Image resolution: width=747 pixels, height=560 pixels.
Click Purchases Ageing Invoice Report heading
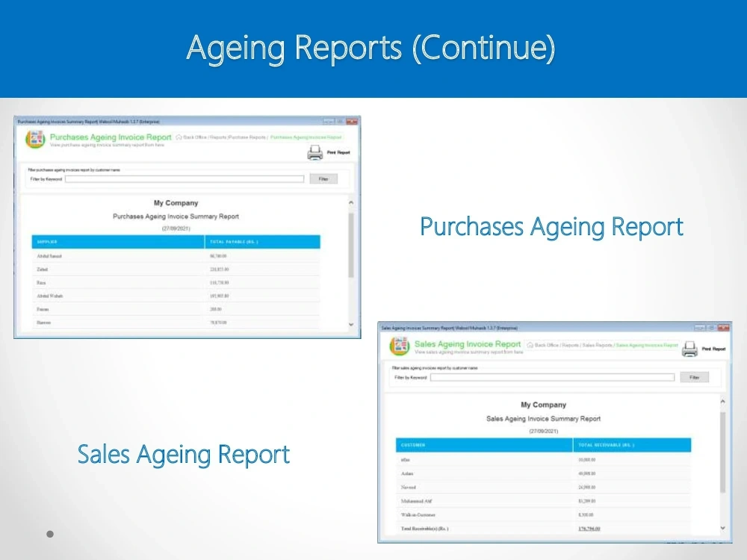(x=111, y=137)
